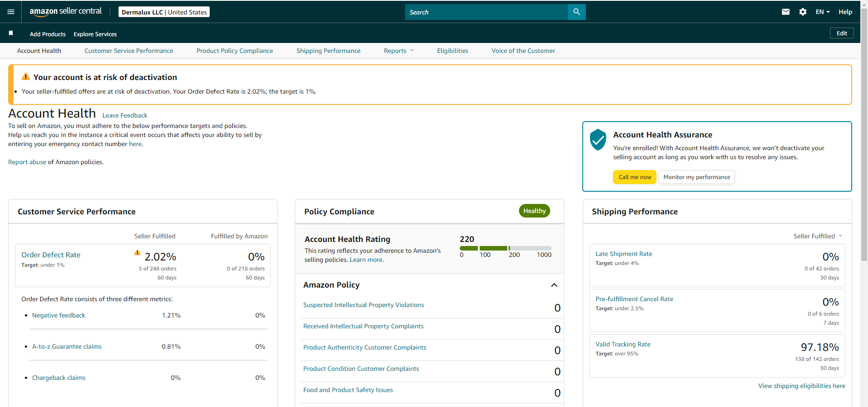
Task: Click the 1.21% negative feedback value
Action: click(x=171, y=315)
